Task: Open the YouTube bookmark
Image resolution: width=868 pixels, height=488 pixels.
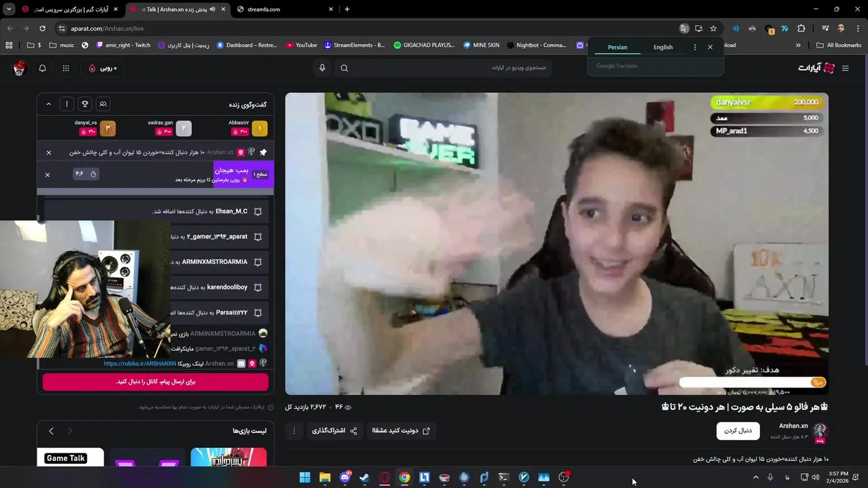Action: 302,45
